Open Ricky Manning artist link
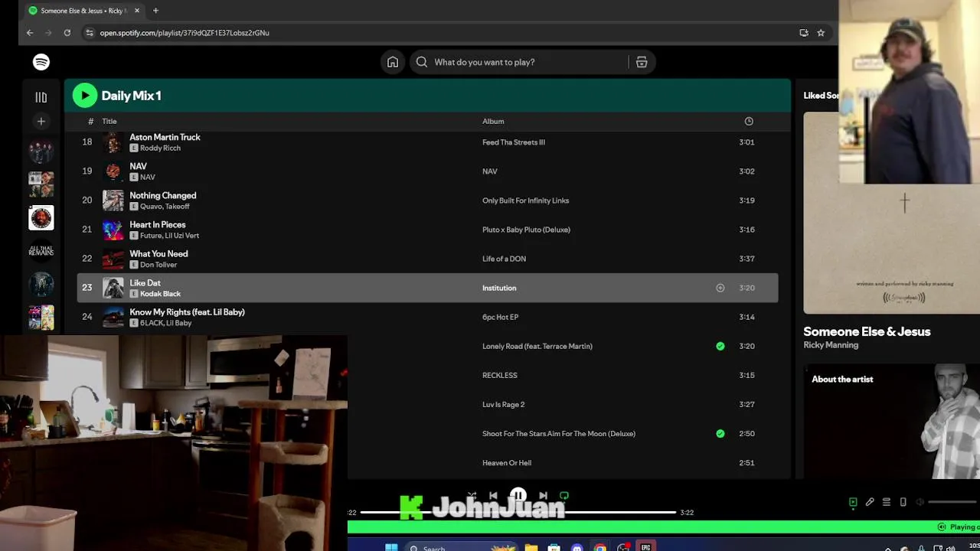 pyautogui.click(x=831, y=345)
